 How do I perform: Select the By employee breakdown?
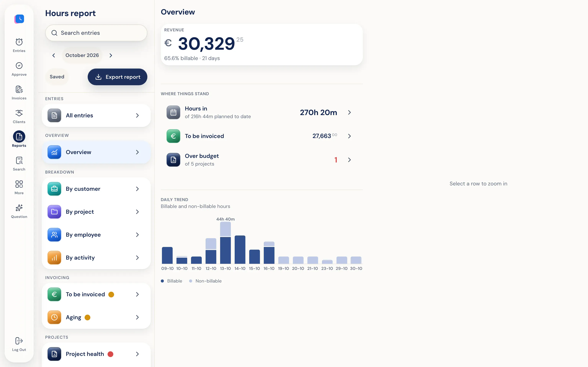click(96, 235)
